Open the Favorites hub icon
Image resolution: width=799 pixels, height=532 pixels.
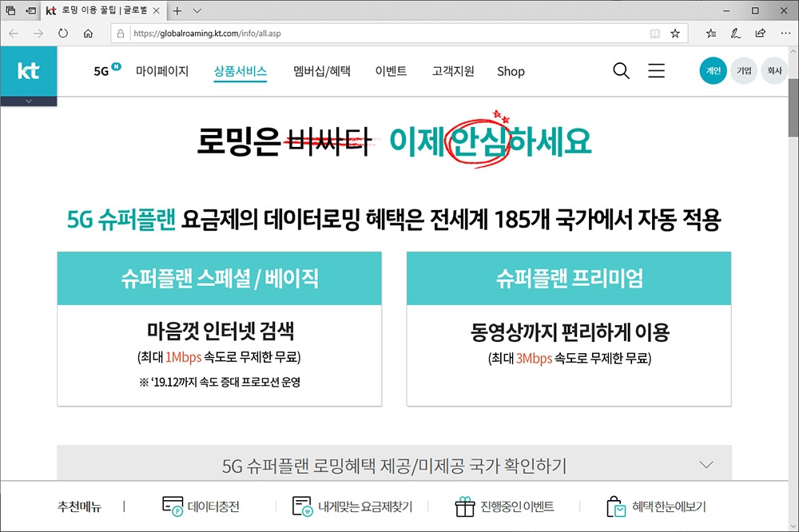[x=711, y=34]
